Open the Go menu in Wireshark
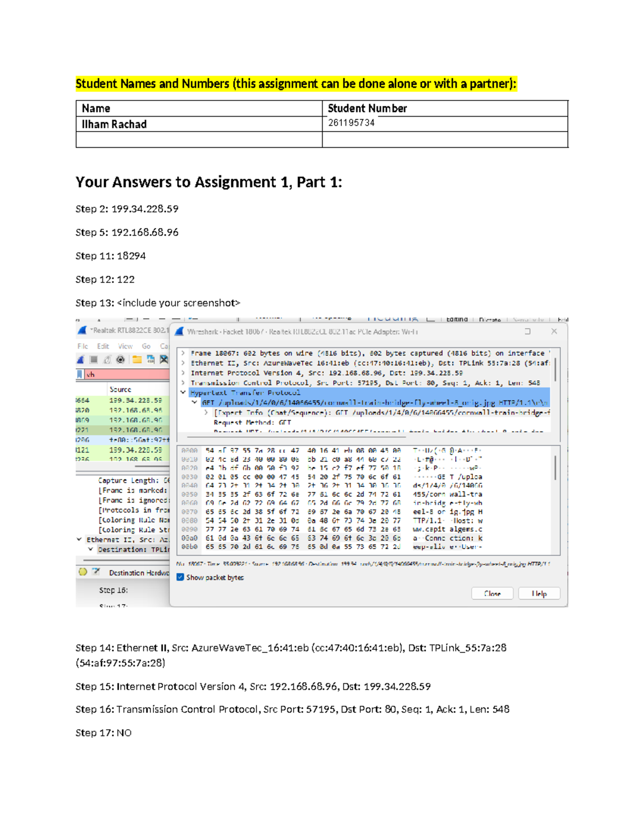Screen dimensions: 644x834 coord(146,346)
